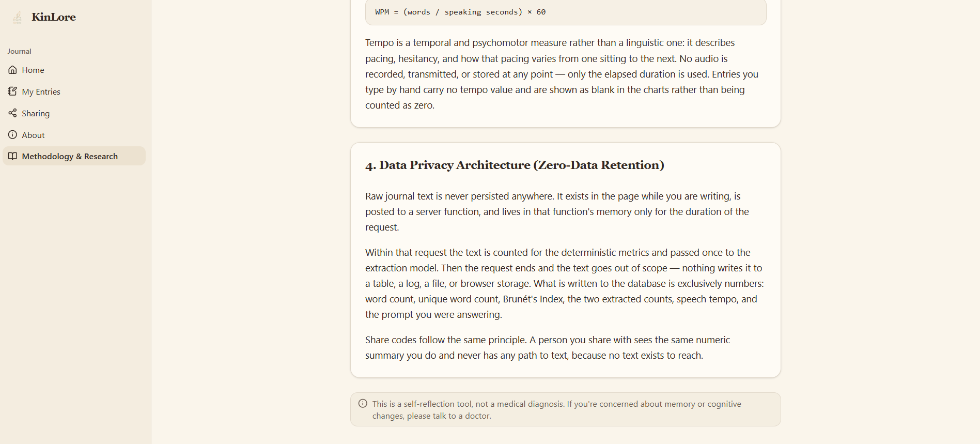This screenshot has width=980, height=444.
Task: Click the Data Privacy Architecture heading
Action: click(x=515, y=165)
